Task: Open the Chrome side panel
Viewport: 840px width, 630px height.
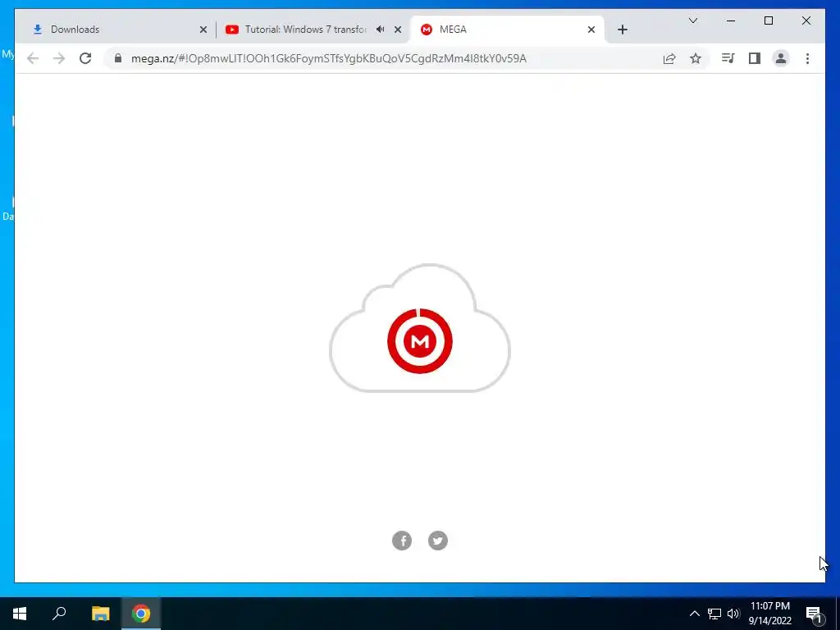Action: tap(755, 58)
